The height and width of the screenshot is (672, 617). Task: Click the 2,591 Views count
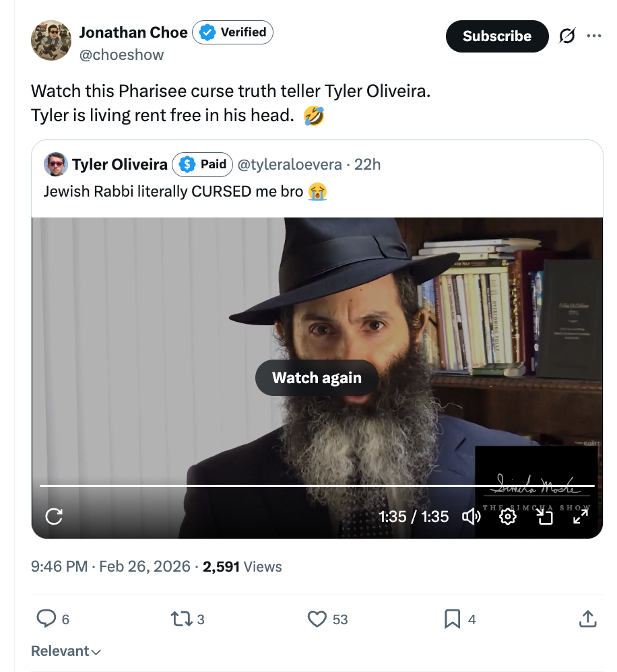[x=242, y=566]
